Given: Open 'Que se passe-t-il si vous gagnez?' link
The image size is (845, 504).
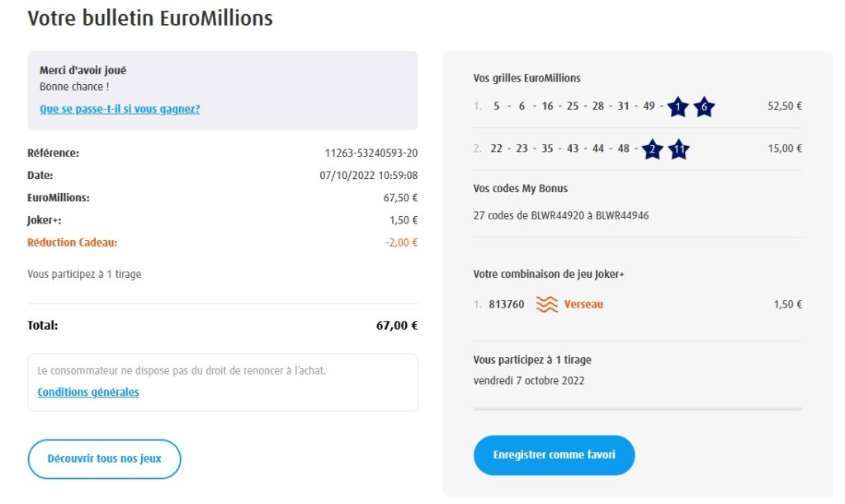Looking at the screenshot, I should [120, 108].
